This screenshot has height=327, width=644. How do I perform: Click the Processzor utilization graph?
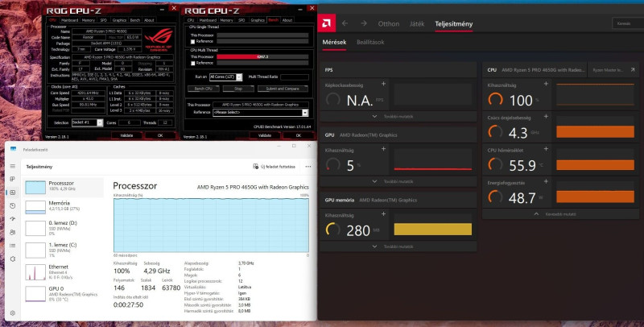pos(211,226)
